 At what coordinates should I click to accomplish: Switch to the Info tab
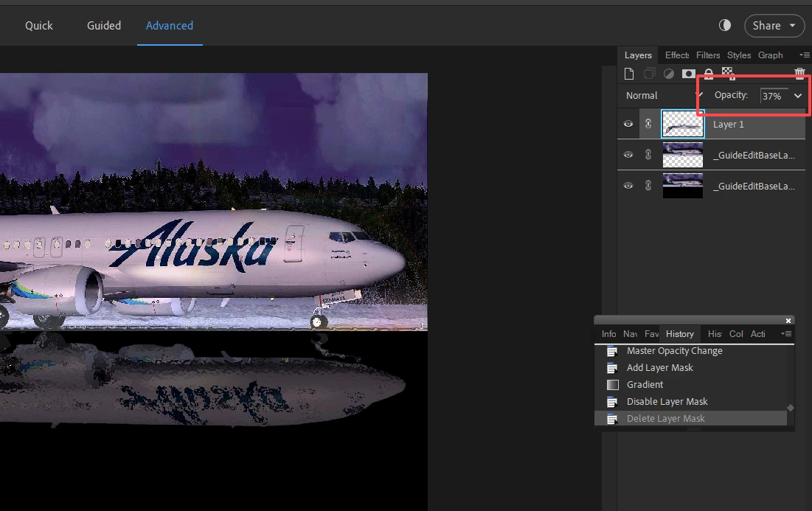[x=609, y=334]
